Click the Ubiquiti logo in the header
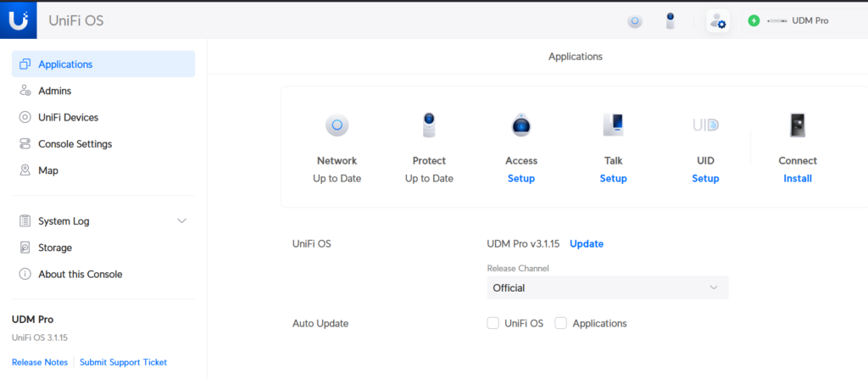The height and width of the screenshot is (379, 868). point(19,20)
